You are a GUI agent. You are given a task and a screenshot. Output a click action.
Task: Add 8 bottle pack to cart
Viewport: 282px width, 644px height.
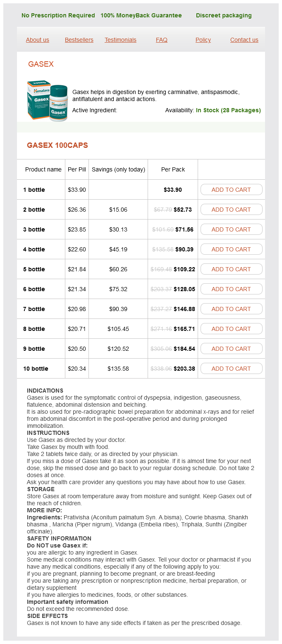tap(231, 329)
